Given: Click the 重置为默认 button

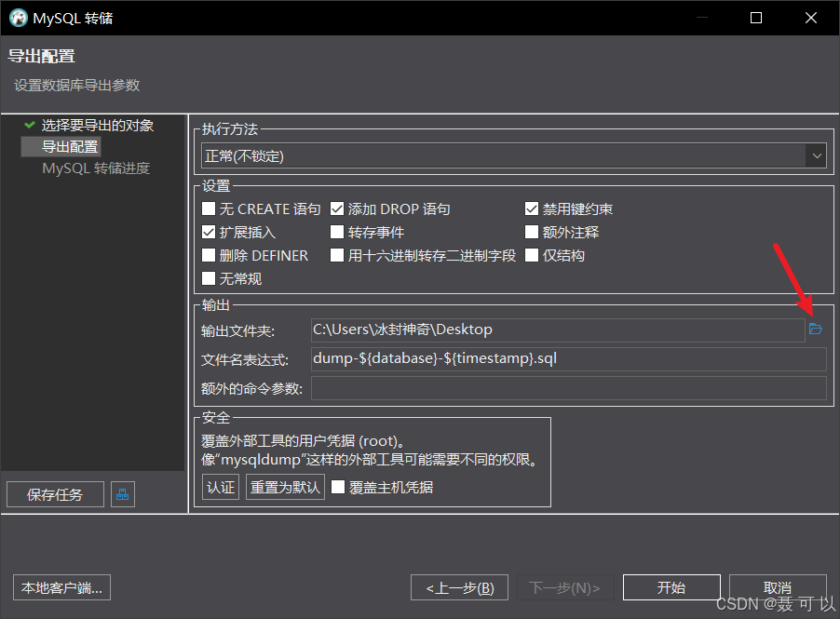Looking at the screenshot, I should coord(285,487).
